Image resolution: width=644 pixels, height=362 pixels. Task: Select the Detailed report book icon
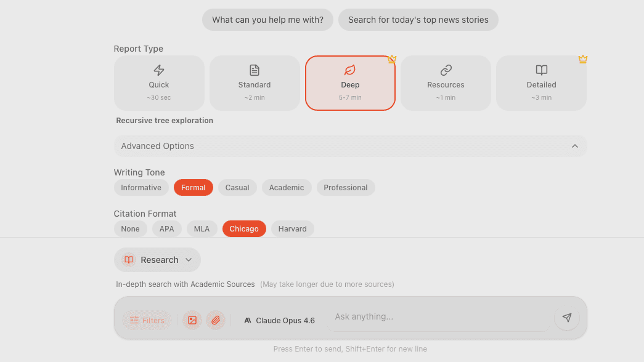541,70
